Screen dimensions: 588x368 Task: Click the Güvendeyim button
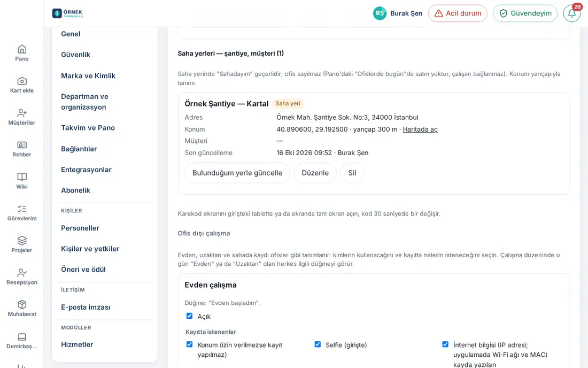tap(525, 13)
